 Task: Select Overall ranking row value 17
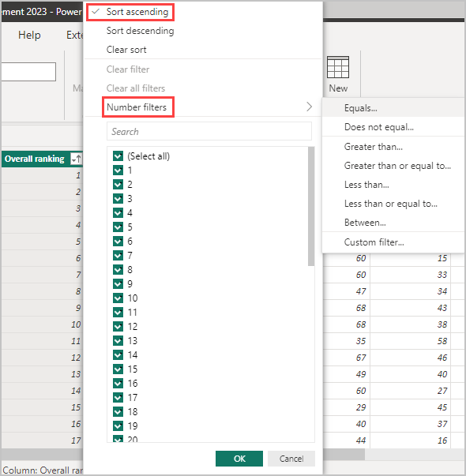tap(76, 440)
